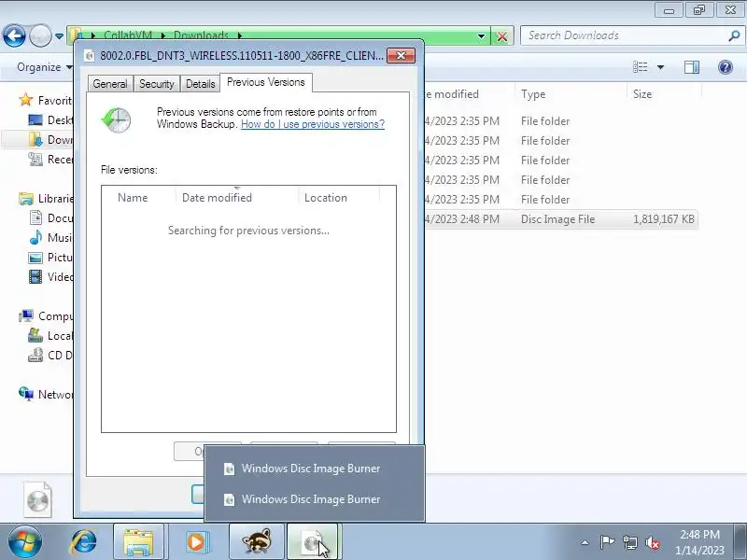This screenshot has height=560, width=747.
Task: Open the taskbar clock showing 2:48 PM
Action: click(699, 542)
